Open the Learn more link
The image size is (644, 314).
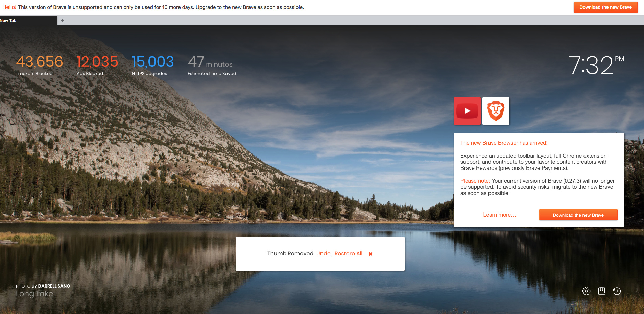click(500, 215)
